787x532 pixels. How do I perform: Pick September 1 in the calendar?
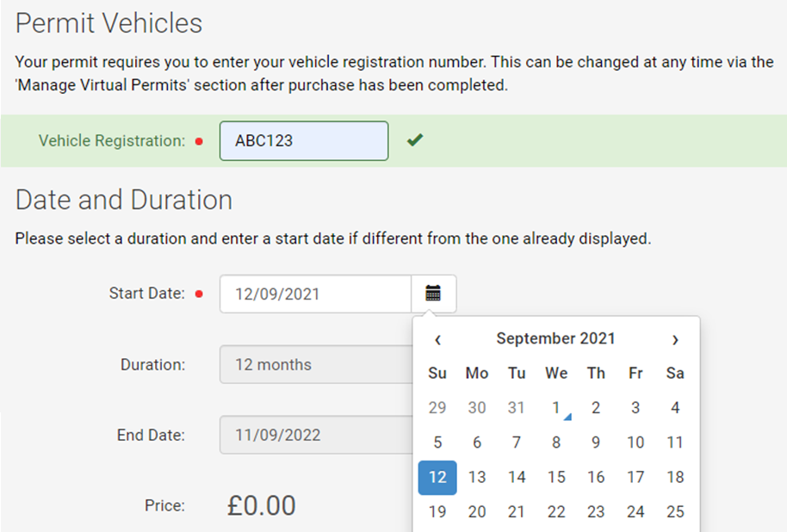click(x=556, y=408)
